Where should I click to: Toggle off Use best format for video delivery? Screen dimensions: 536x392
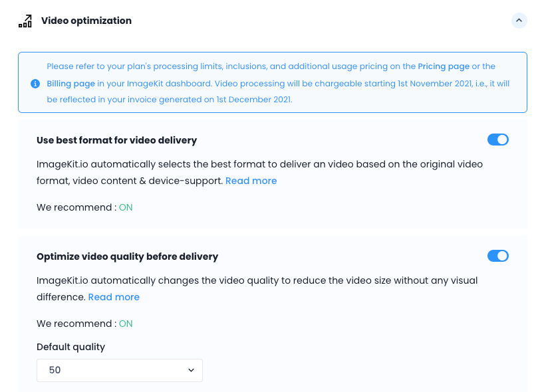[497, 140]
